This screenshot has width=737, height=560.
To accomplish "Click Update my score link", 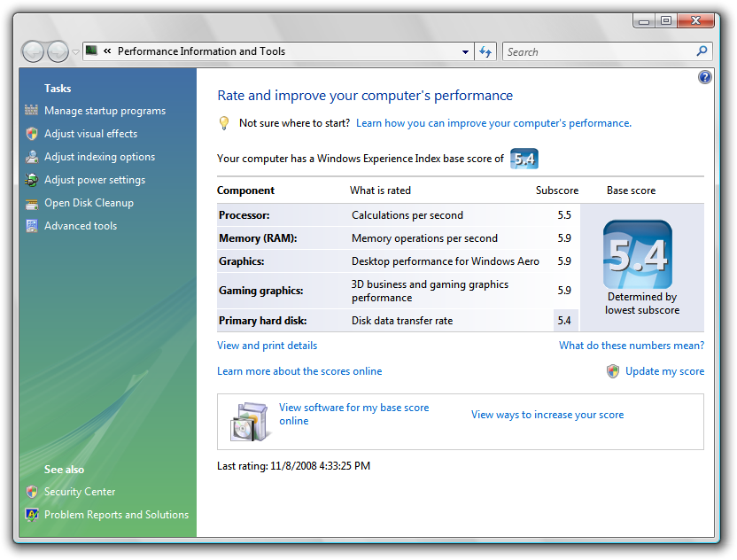I will click(x=664, y=371).
